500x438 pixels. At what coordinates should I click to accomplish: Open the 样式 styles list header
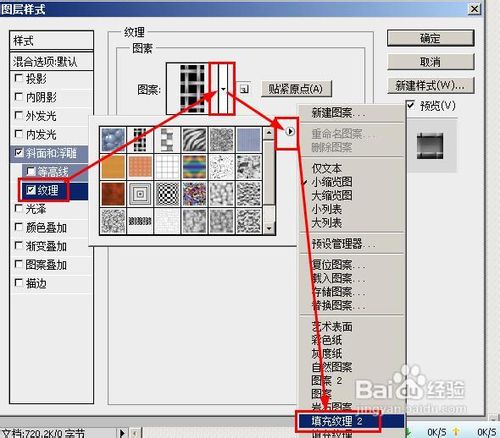pos(51,41)
